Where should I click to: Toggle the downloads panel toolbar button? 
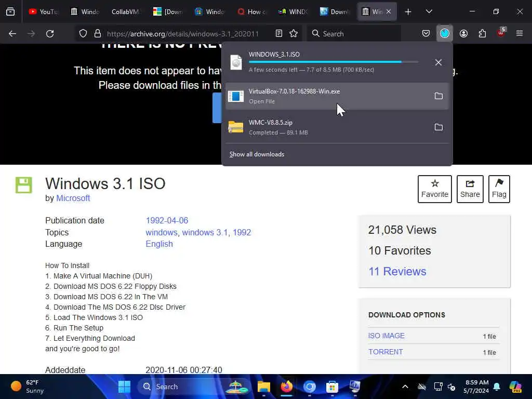(445, 34)
